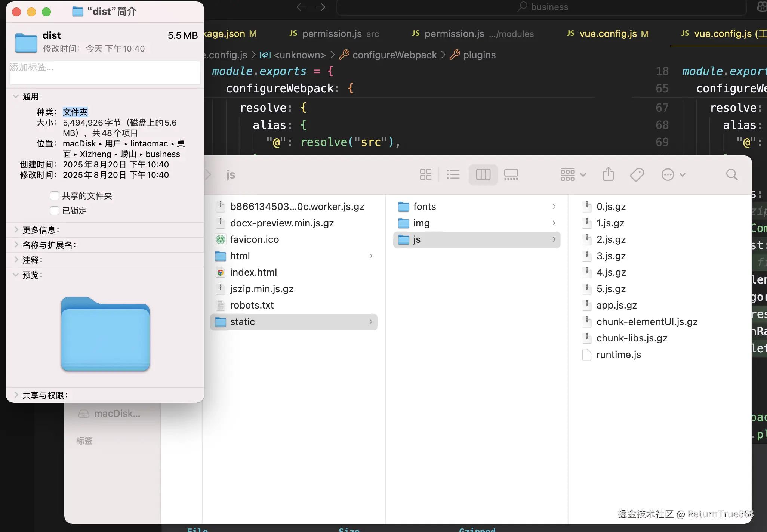767x532 pixels.
Task: Click VS Code back navigation arrow
Action: 301,7
